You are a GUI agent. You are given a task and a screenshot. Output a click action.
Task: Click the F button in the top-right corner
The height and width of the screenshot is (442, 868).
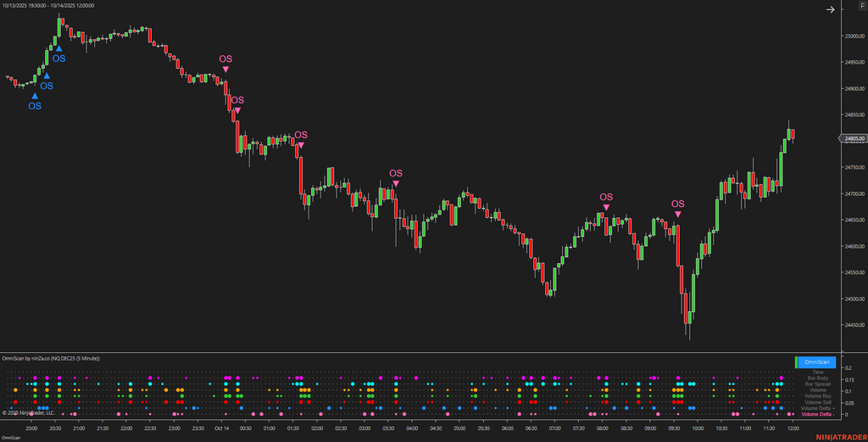pyautogui.click(x=862, y=6)
